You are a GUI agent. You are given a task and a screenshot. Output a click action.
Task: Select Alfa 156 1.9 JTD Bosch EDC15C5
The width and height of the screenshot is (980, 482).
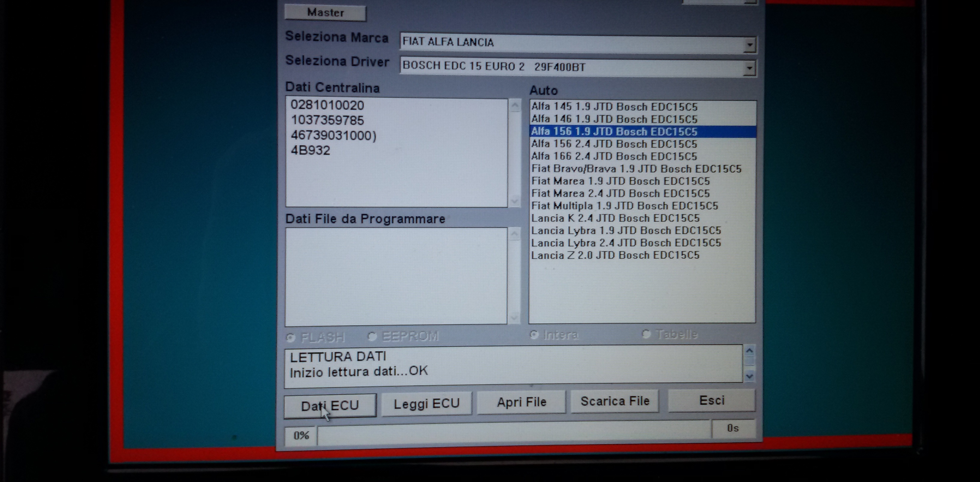[642, 132]
